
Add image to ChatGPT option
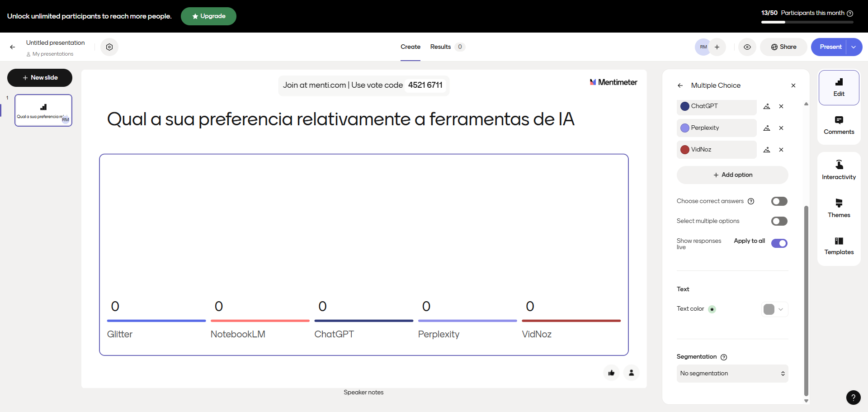767,106
